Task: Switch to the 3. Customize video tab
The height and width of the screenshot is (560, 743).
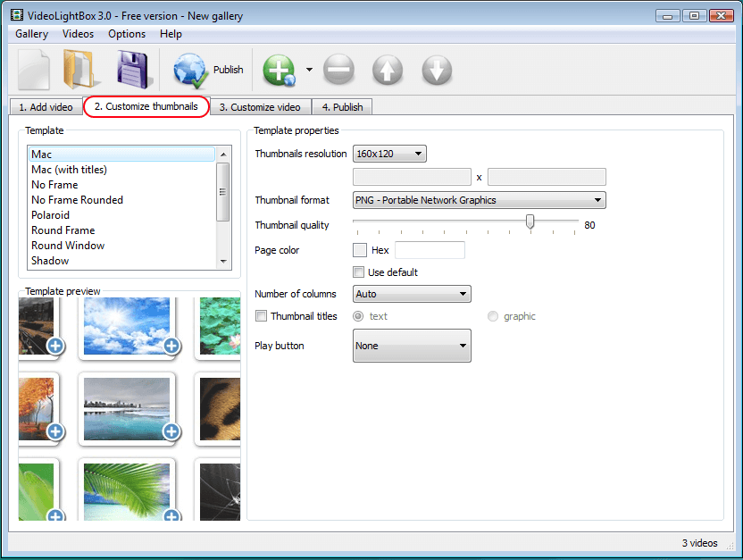Action: [260, 107]
